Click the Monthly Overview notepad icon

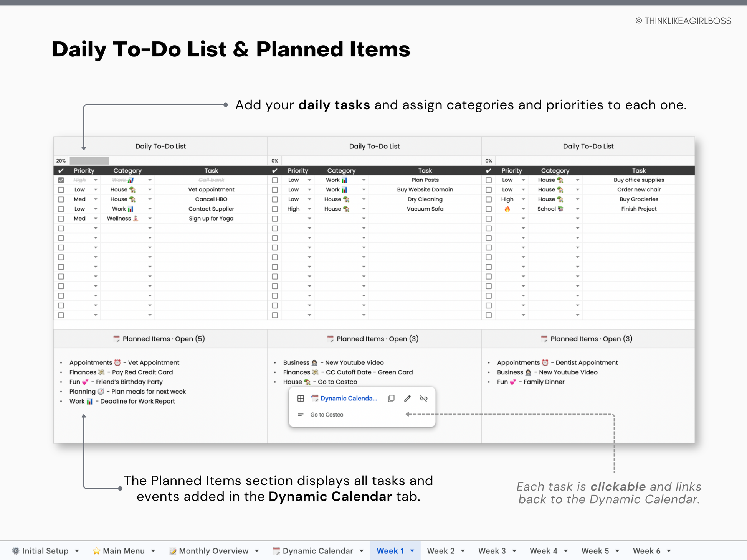coord(173,551)
